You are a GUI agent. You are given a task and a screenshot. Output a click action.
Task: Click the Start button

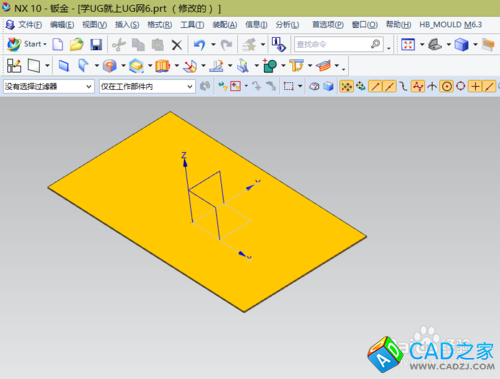pyautogui.click(x=27, y=44)
